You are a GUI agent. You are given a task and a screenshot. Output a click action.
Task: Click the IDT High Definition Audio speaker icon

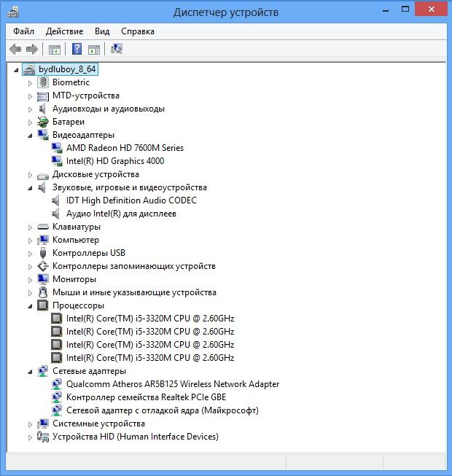[55, 200]
